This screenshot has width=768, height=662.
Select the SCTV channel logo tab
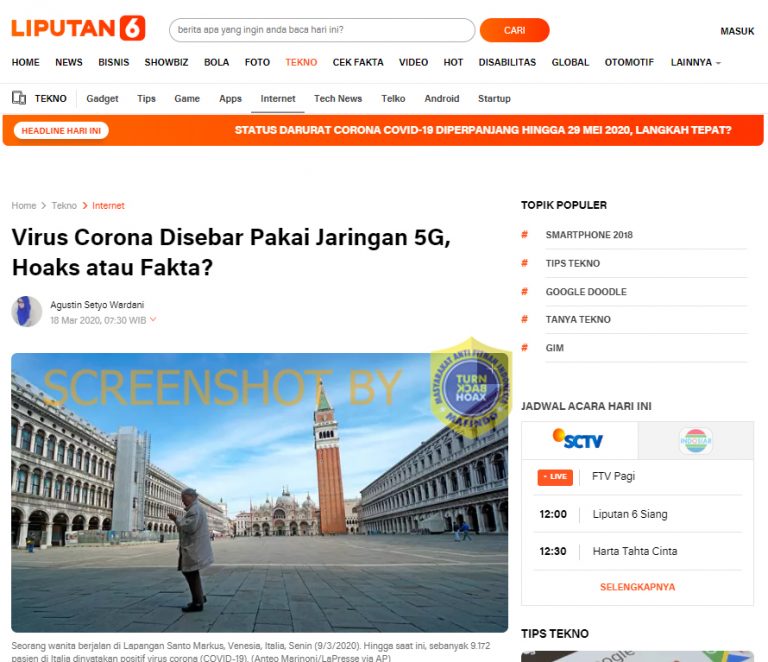point(579,440)
